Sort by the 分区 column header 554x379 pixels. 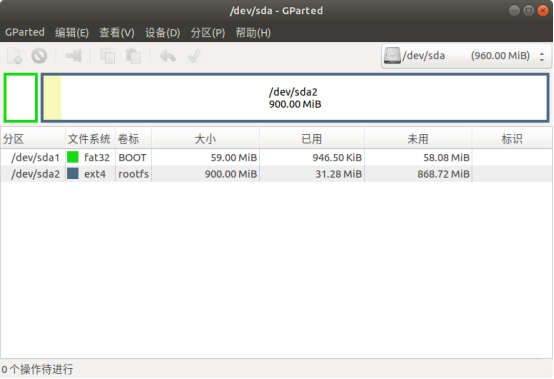(x=33, y=139)
